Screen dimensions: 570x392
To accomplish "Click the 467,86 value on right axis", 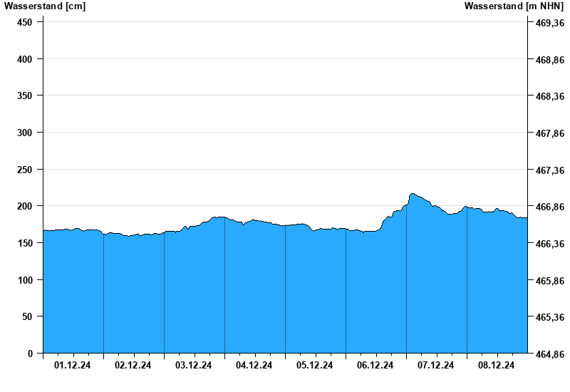I will pos(550,133).
